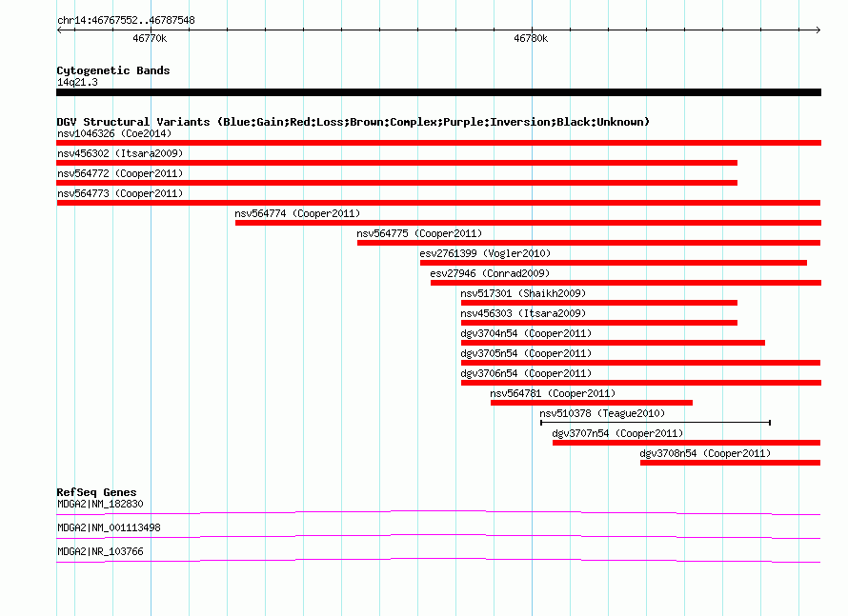Click the nsv456303 (Itsara2009) label
Image resolution: width=848 pixels, height=616 pixels.
coord(523,313)
